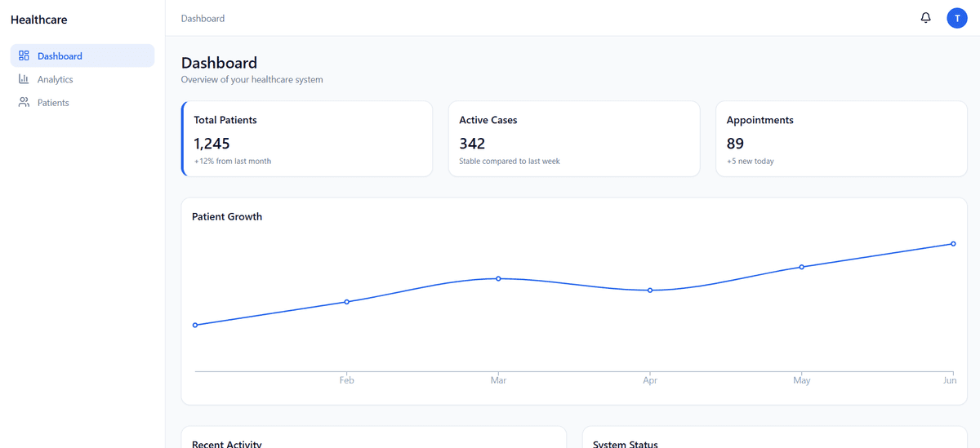Viewport: 980px width, 448px height.
Task: Open the Patients sidebar item
Action: (53, 103)
